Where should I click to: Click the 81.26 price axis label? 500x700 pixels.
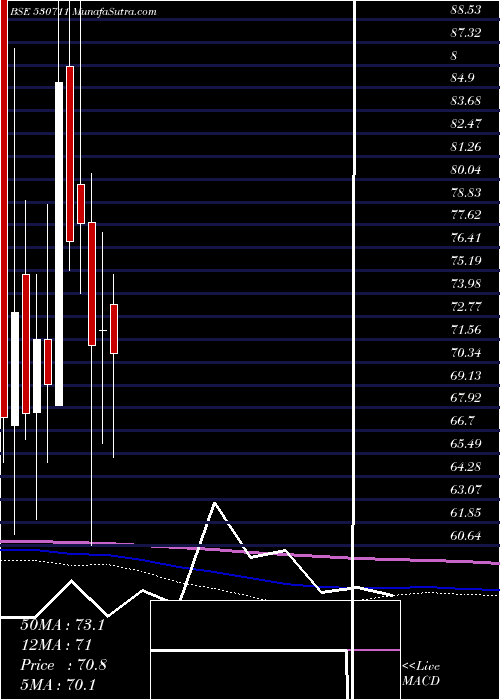(466, 146)
